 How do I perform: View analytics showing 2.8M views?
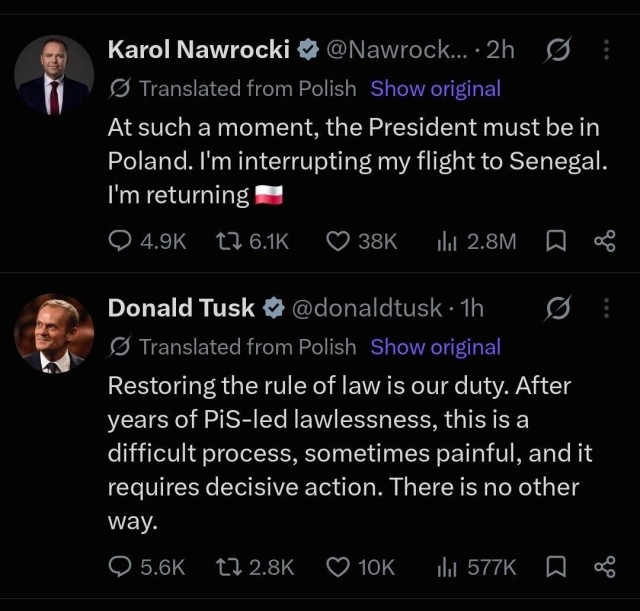tap(476, 241)
